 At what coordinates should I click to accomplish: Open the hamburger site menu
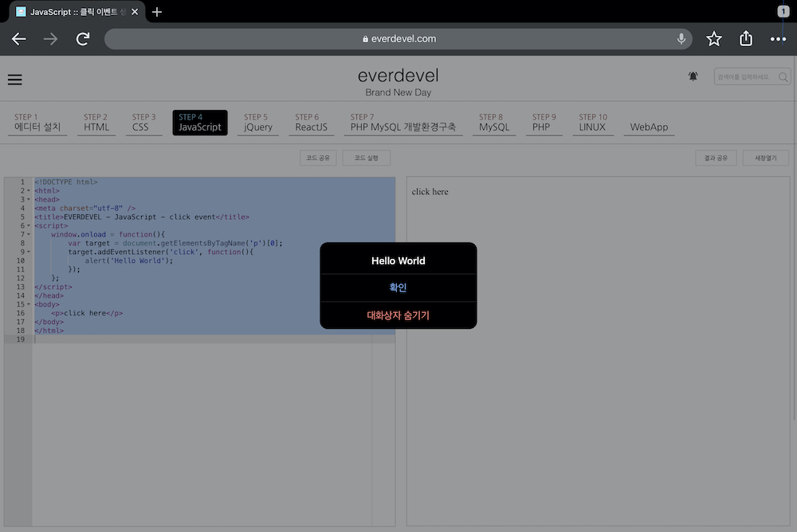(14, 80)
